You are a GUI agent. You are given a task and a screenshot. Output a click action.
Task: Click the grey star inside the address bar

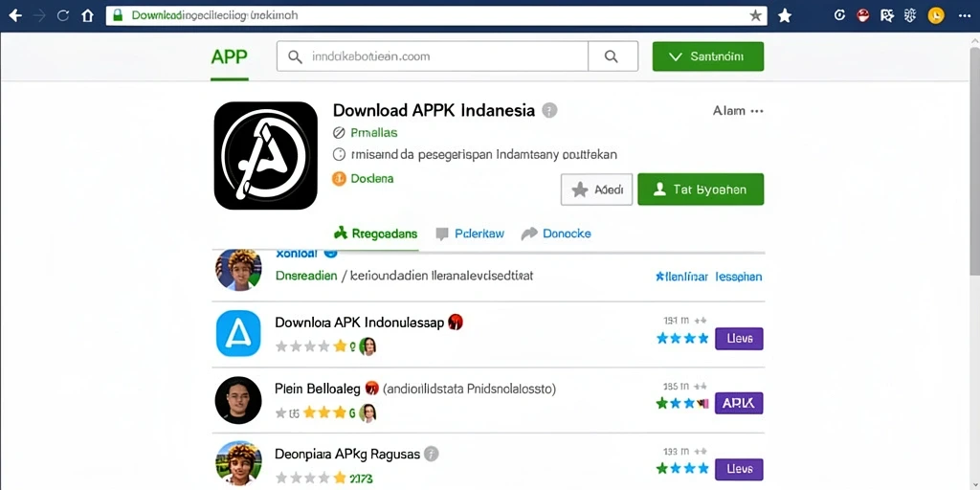coord(756,15)
